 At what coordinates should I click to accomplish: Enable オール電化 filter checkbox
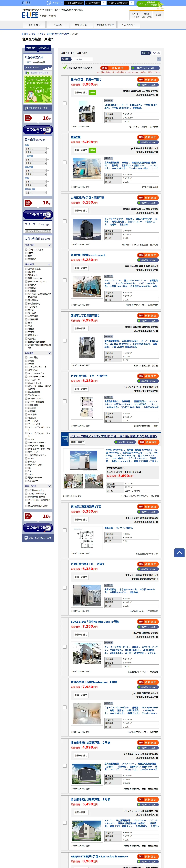26,357
